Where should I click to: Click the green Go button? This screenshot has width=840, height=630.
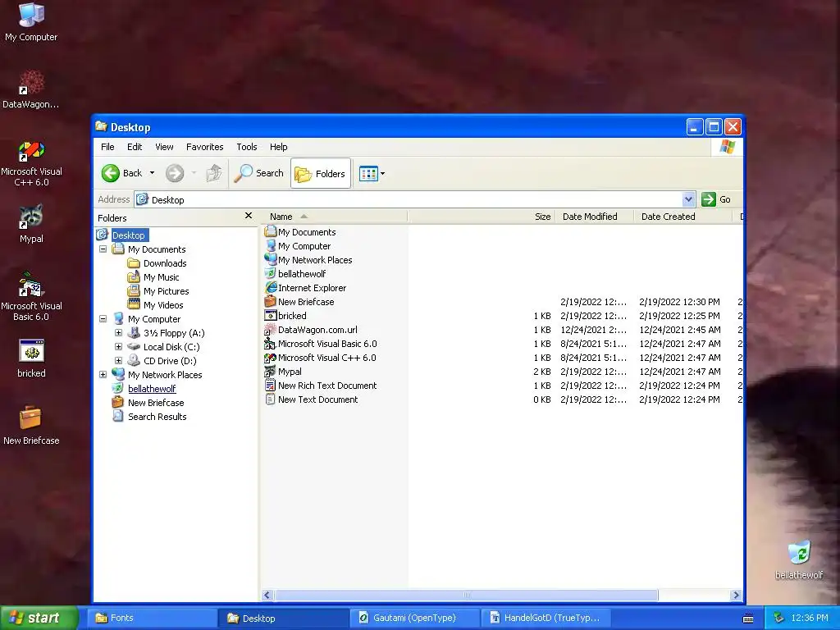click(x=716, y=199)
